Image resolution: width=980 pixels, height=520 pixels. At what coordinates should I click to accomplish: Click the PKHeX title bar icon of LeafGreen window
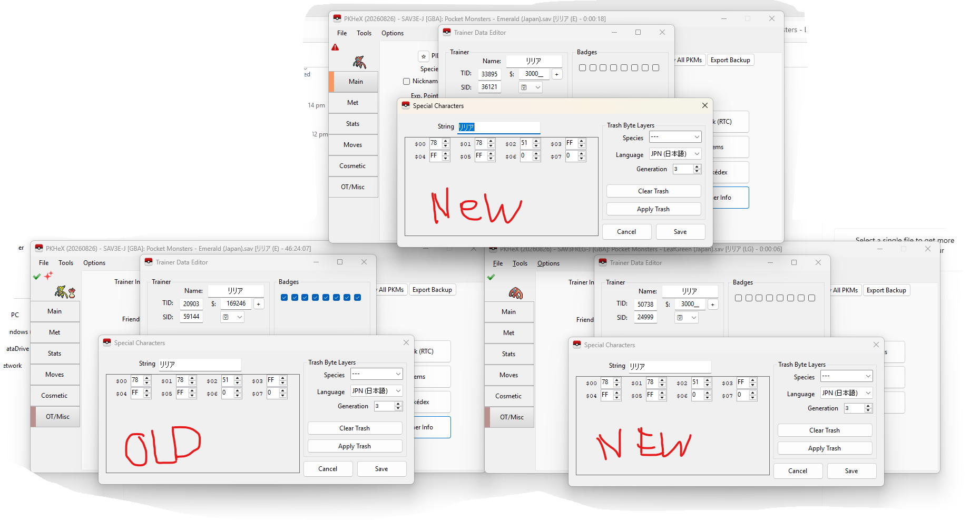493,249
